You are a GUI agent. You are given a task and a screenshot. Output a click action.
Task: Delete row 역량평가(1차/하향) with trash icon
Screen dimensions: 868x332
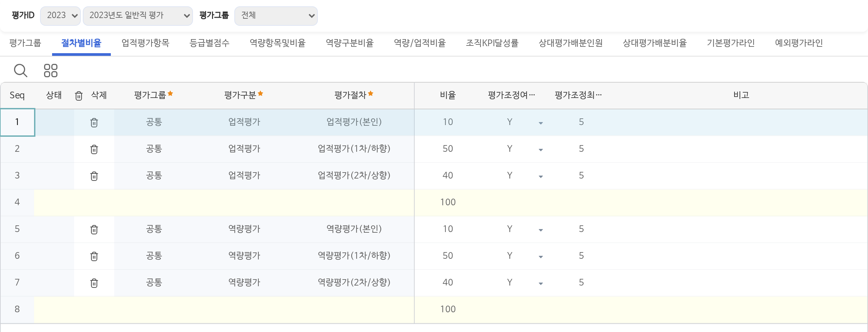pyautogui.click(x=94, y=256)
